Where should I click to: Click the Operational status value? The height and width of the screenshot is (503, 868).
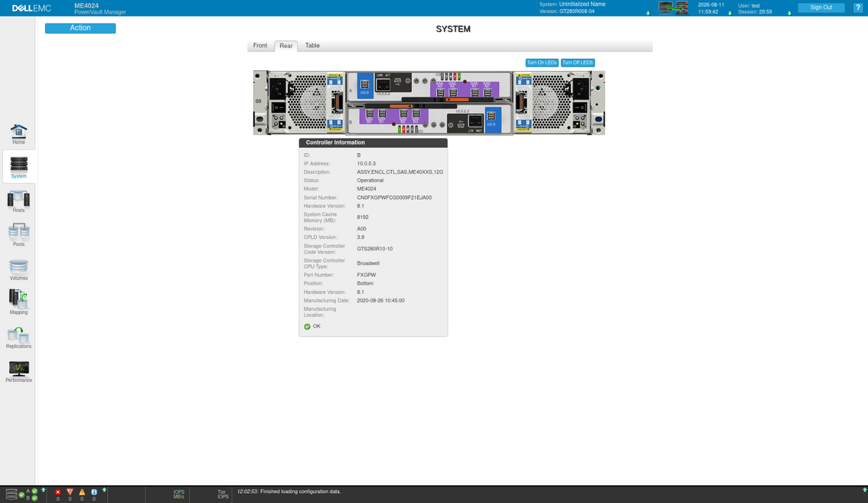pyautogui.click(x=370, y=180)
